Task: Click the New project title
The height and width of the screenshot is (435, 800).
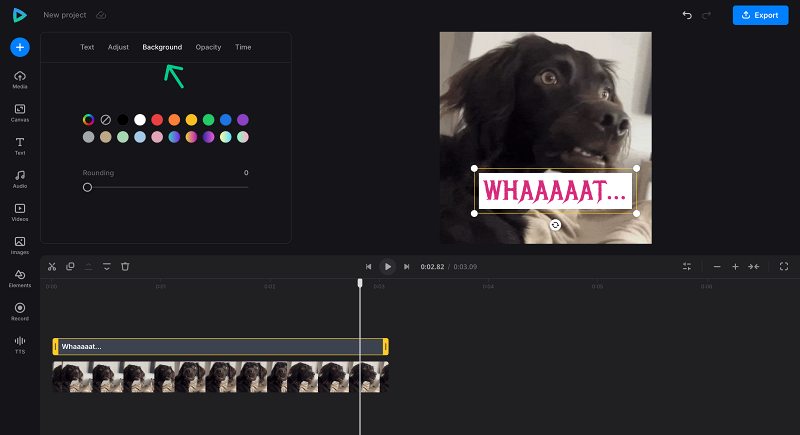Action: (64, 15)
